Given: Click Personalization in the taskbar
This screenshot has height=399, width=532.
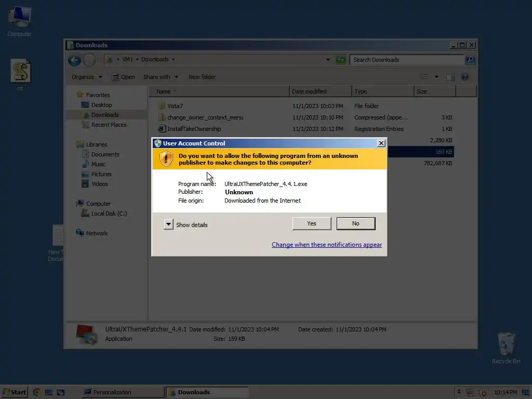Looking at the screenshot, I should [x=122, y=392].
